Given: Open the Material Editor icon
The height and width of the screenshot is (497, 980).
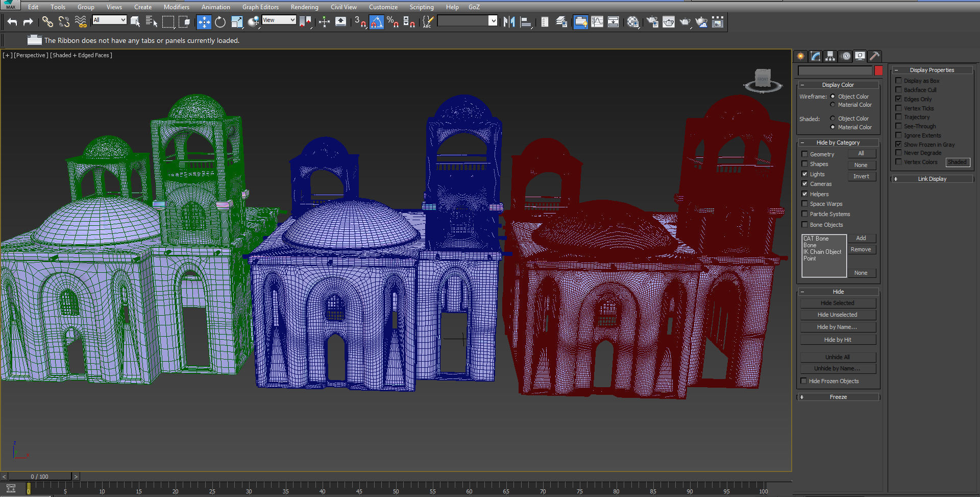Looking at the screenshot, I should coord(633,21).
